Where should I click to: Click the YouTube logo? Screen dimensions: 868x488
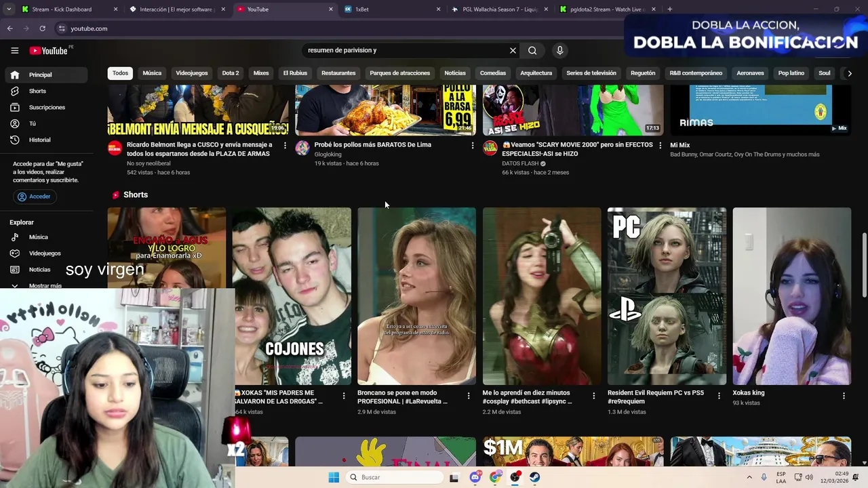(49, 51)
